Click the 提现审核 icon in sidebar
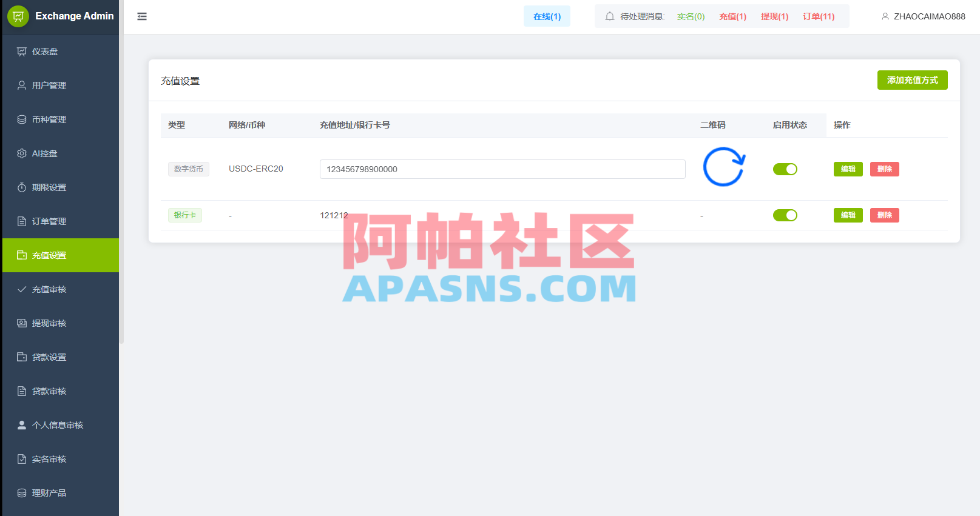This screenshot has height=516, width=980. (22, 323)
